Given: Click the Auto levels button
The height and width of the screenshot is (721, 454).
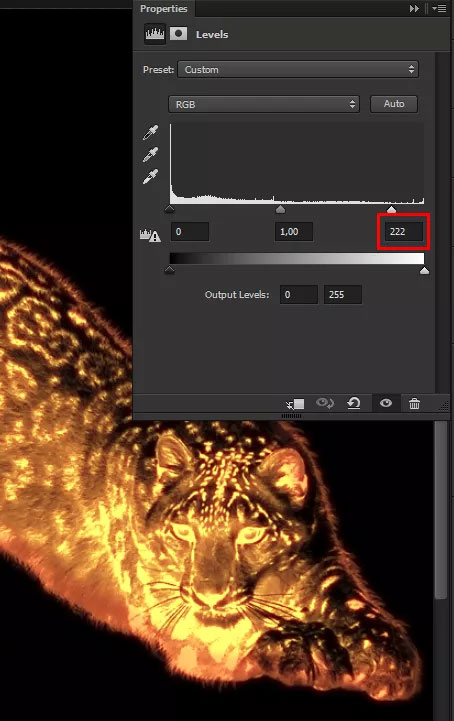Looking at the screenshot, I should click(x=394, y=104).
